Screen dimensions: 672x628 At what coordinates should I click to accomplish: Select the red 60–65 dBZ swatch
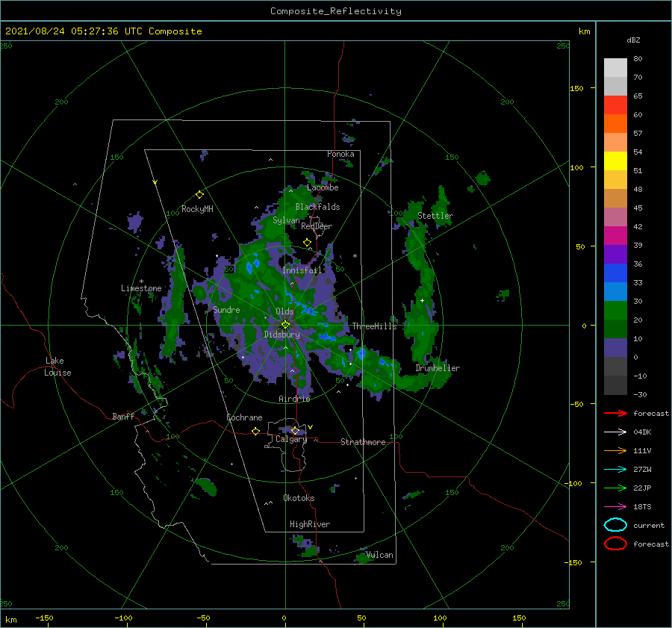[x=615, y=105]
